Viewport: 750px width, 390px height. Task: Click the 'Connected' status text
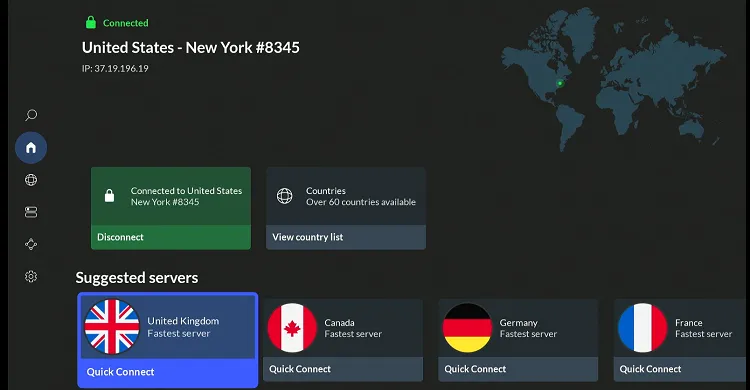coord(126,23)
